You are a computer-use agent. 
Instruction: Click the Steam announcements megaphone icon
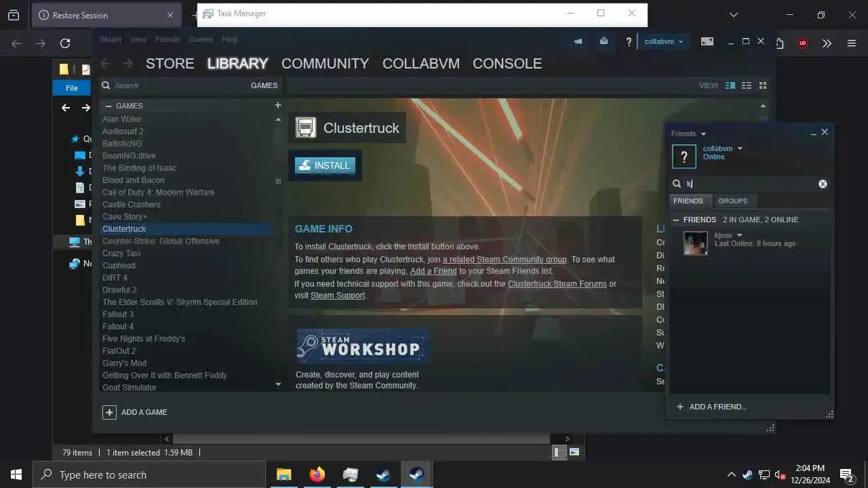tap(578, 41)
